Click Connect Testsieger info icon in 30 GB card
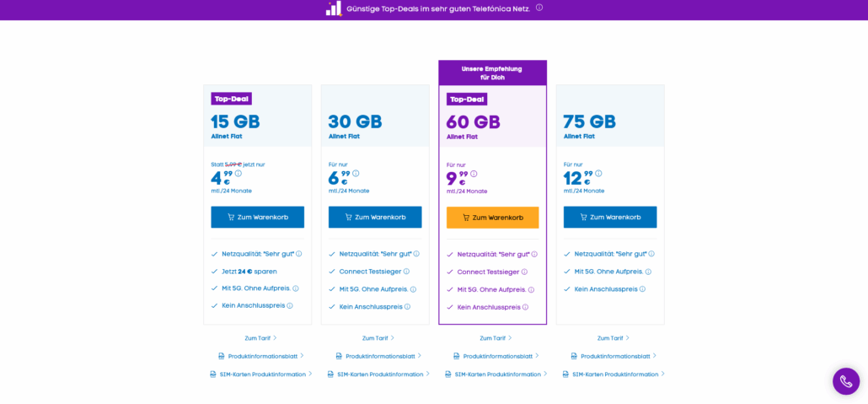Screen dimensions: 868x404 tap(406, 272)
